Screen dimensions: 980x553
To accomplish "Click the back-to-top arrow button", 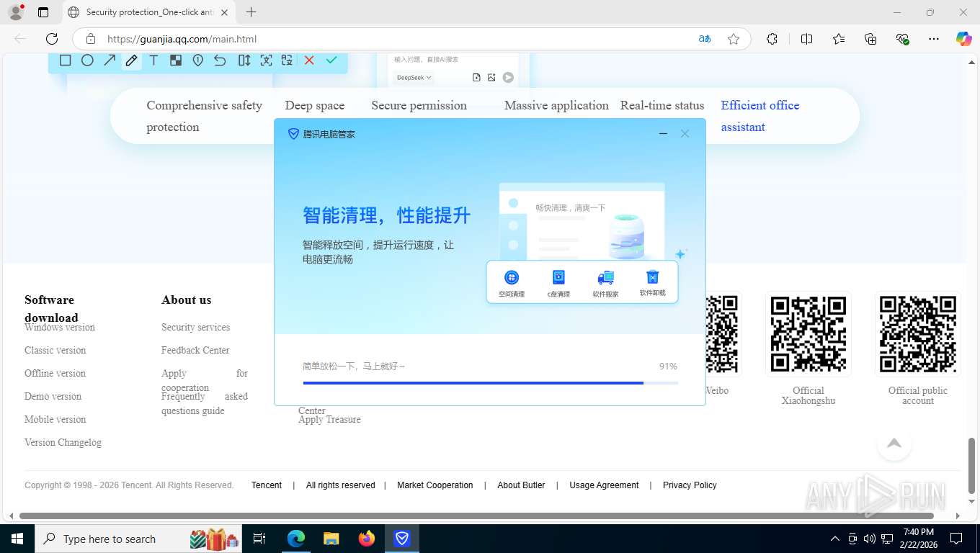I will 894,443.
